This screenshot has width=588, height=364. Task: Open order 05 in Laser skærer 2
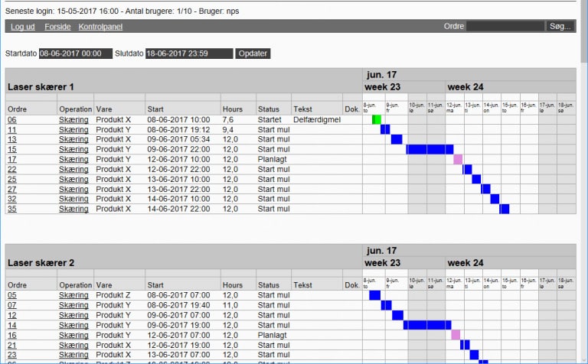click(12, 295)
